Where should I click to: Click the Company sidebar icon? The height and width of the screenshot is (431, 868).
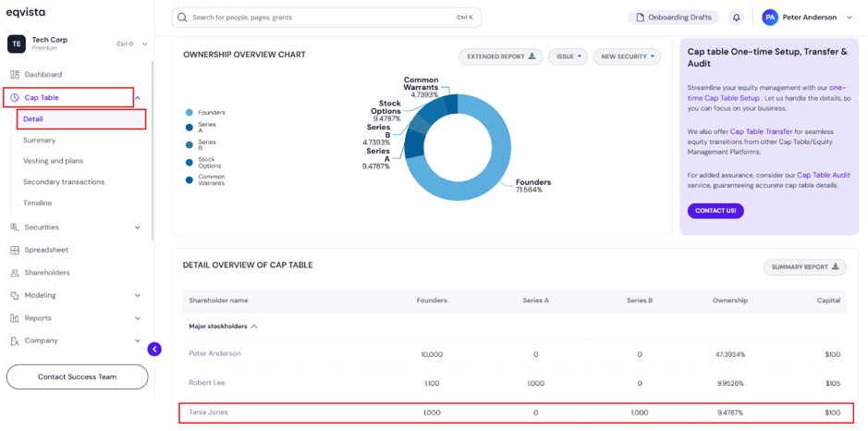pyautogui.click(x=15, y=340)
